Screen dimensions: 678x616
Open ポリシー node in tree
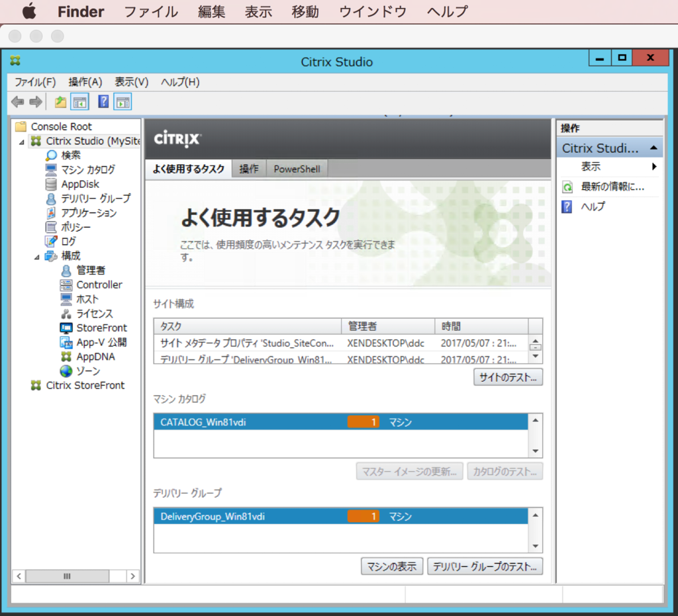[75, 227]
